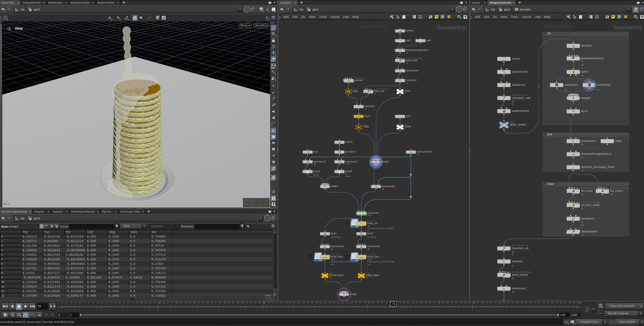The height and width of the screenshot is (326, 644).
Task: Click the uvtexture2 node icon
Action: [589, 85]
